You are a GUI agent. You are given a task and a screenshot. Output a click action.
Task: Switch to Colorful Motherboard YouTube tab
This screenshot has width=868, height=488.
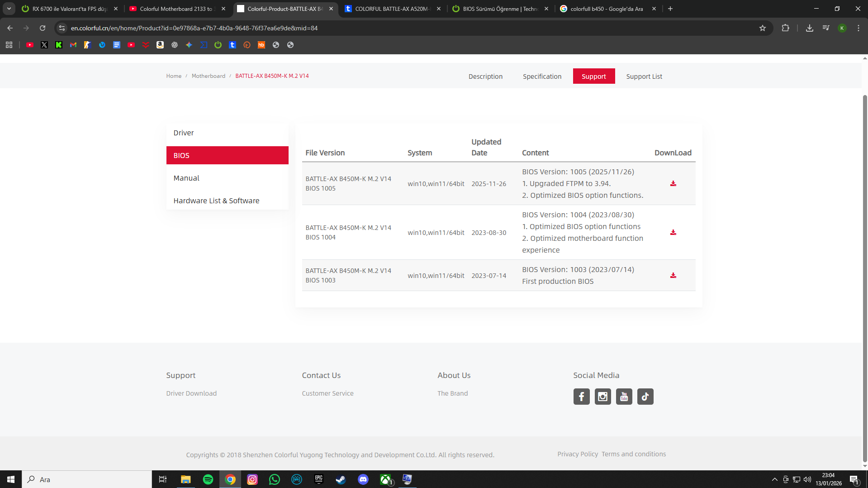click(177, 9)
